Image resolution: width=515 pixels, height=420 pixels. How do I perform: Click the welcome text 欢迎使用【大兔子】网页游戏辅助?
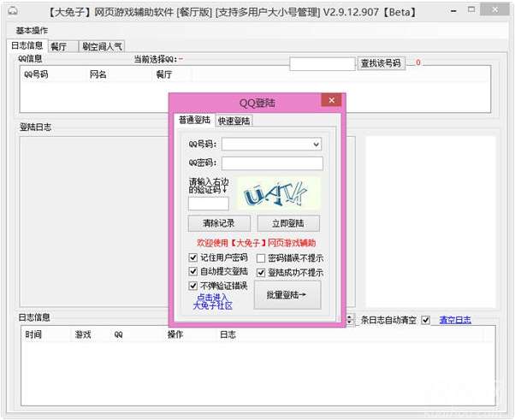(x=256, y=243)
